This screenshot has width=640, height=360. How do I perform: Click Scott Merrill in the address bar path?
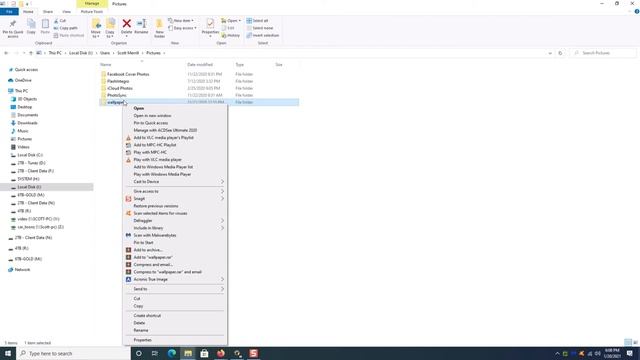pyautogui.click(x=128, y=53)
